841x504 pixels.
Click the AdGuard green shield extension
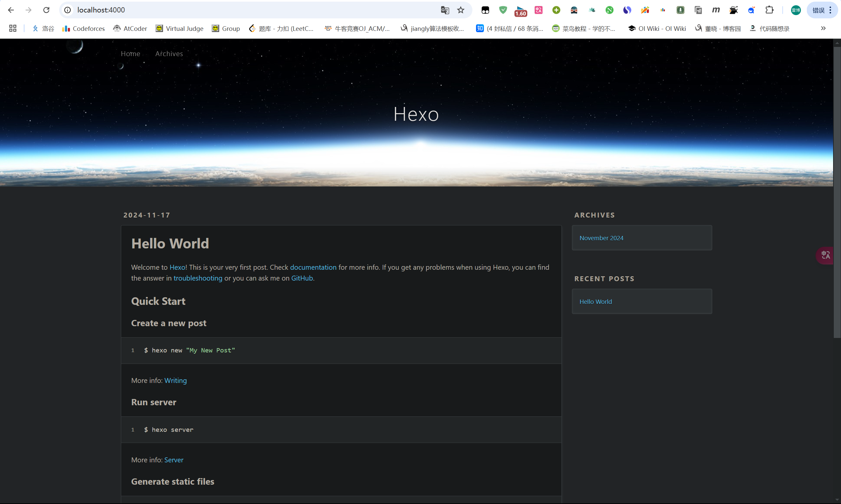click(x=503, y=10)
